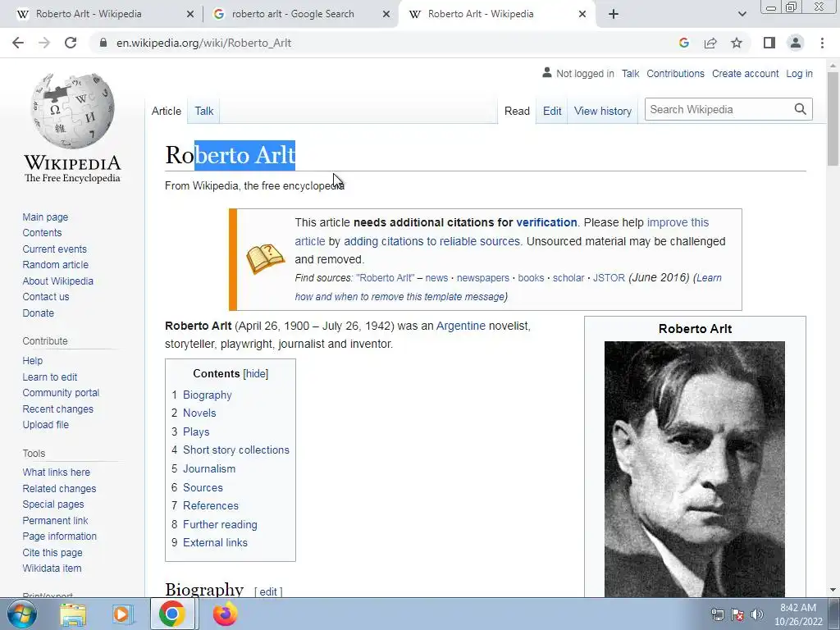Click the Wikipedia globe logo
This screenshot has width=840, height=630.
[x=72, y=111]
